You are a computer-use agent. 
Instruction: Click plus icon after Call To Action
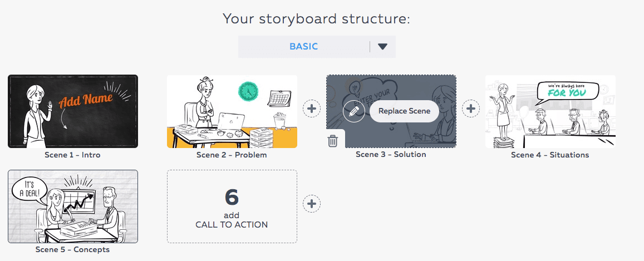click(312, 204)
